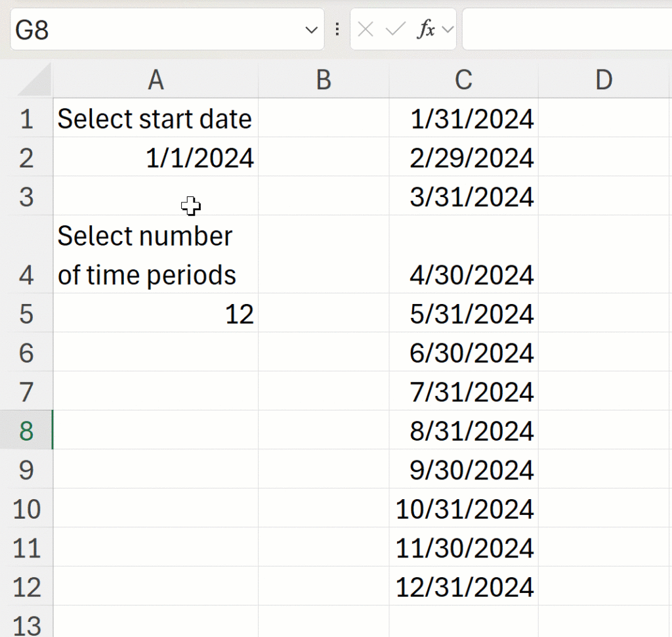This screenshot has width=672, height=637.
Task: Select the row 8 header
Action: (x=26, y=431)
